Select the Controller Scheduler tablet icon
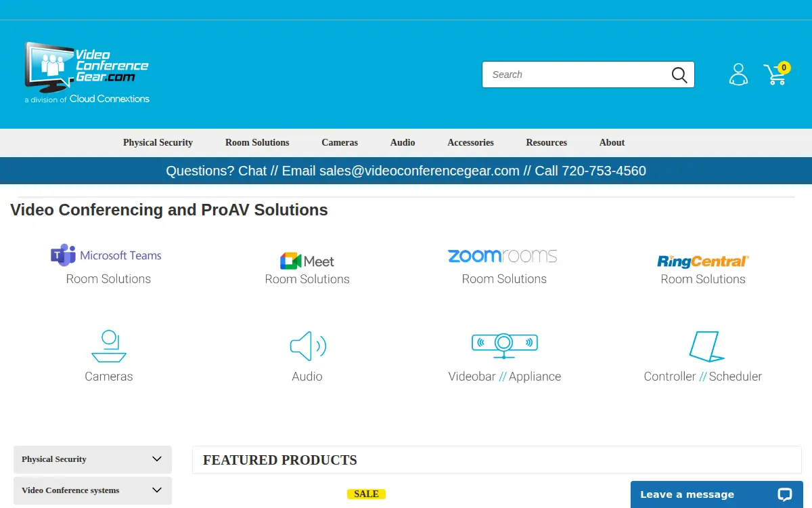The image size is (812, 508). click(x=706, y=347)
